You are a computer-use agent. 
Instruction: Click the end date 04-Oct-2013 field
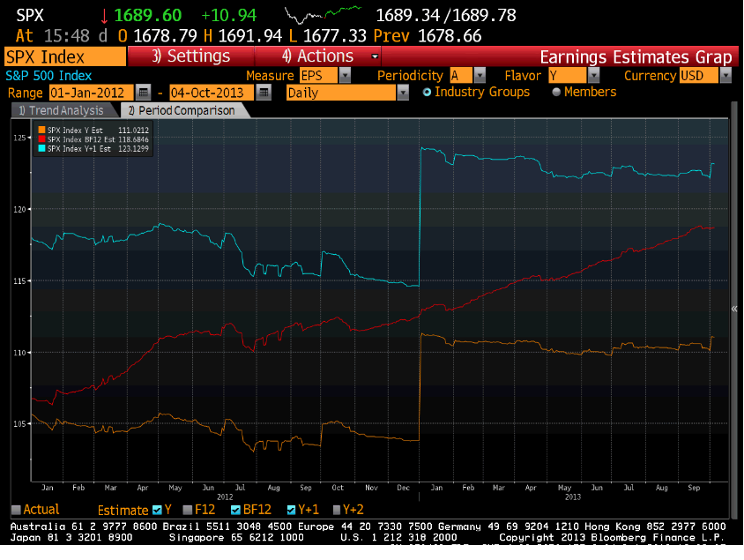(x=212, y=93)
